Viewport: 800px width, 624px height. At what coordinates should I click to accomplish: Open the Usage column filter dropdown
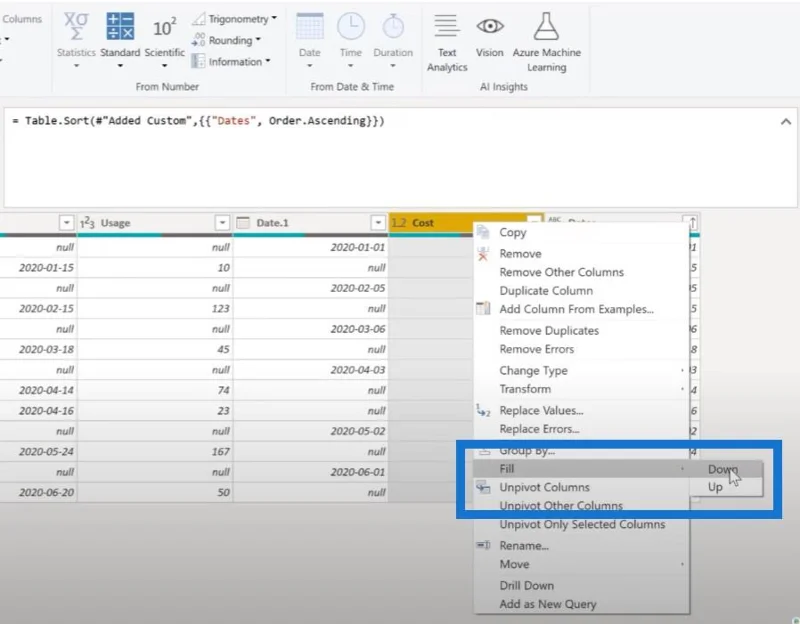click(222, 223)
